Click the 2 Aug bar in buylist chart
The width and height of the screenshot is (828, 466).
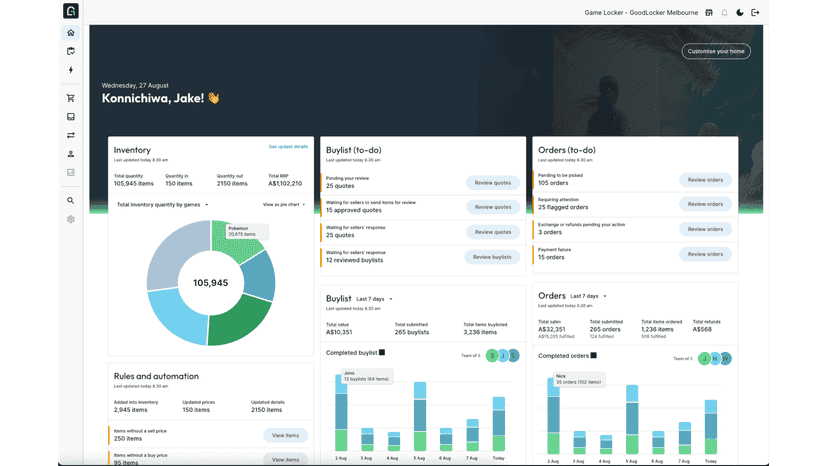[x=341, y=412]
